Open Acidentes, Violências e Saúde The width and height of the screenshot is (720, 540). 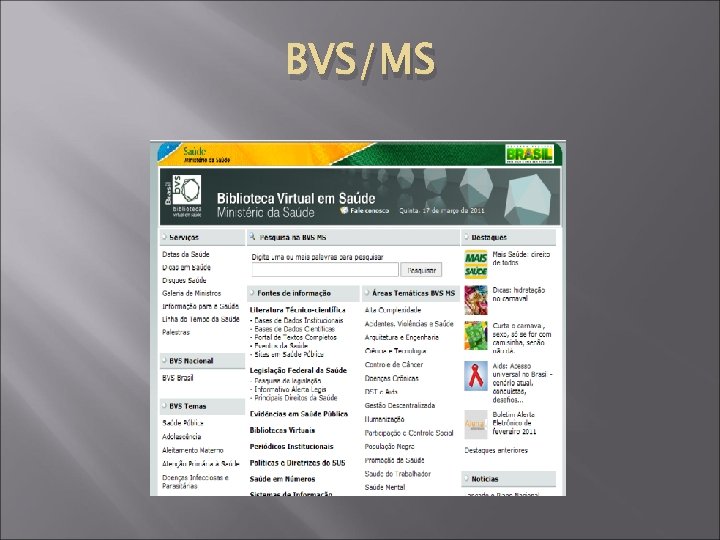click(x=409, y=324)
